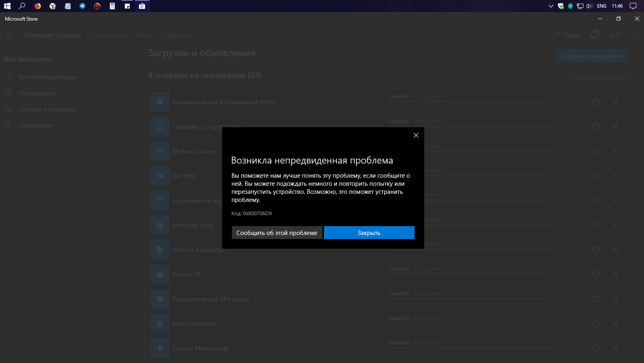Click the Microsoft Store app icon in list
This screenshot has height=363, width=644.
click(160, 225)
